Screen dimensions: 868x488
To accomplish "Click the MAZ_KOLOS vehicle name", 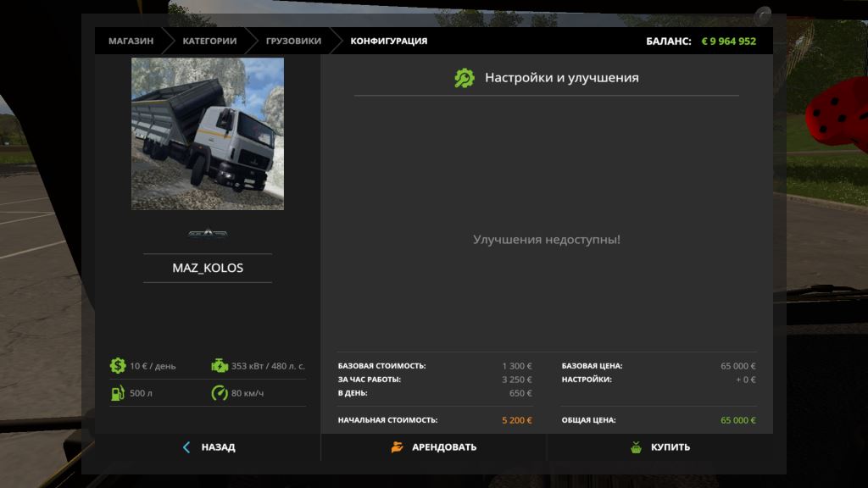I will [x=208, y=268].
